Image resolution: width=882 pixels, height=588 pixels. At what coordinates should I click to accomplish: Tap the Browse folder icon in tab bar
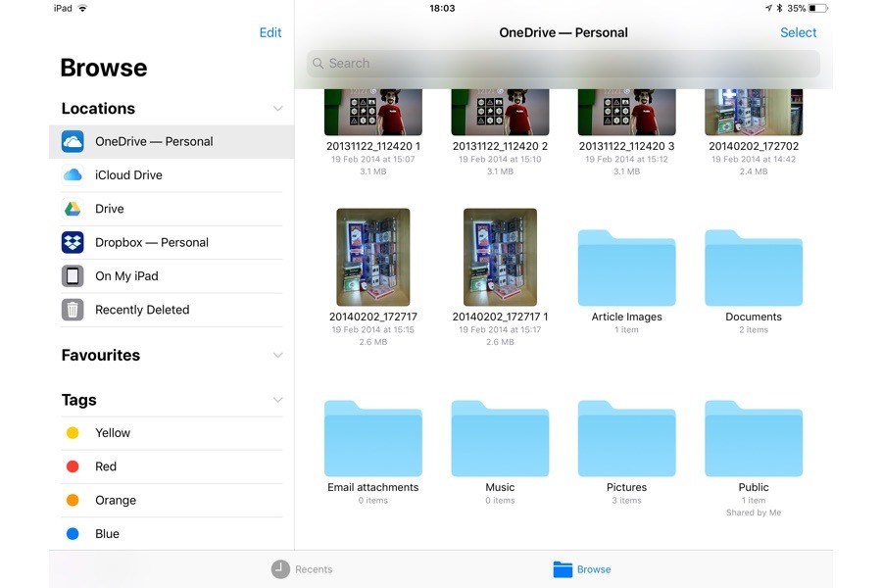click(563, 569)
